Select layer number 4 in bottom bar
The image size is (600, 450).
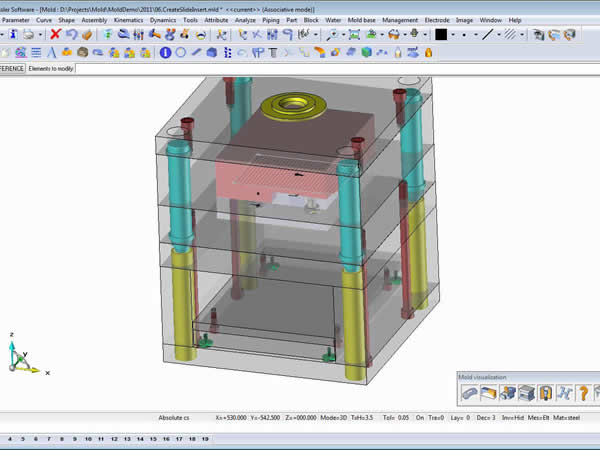tap(10, 439)
